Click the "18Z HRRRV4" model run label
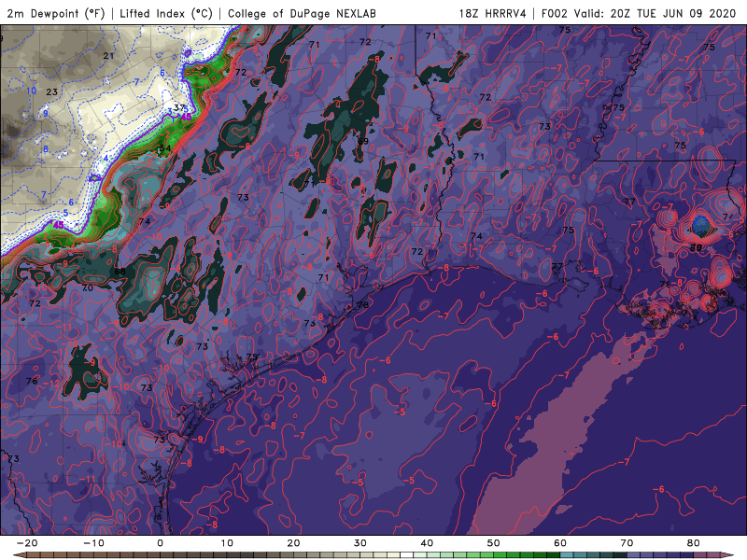The height and width of the screenshot is (560, 747). pyautogui.click(x=493, y=14)
